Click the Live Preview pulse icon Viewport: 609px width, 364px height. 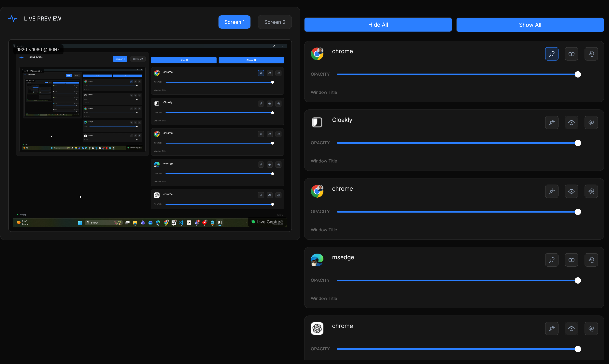tap(12, 19)
